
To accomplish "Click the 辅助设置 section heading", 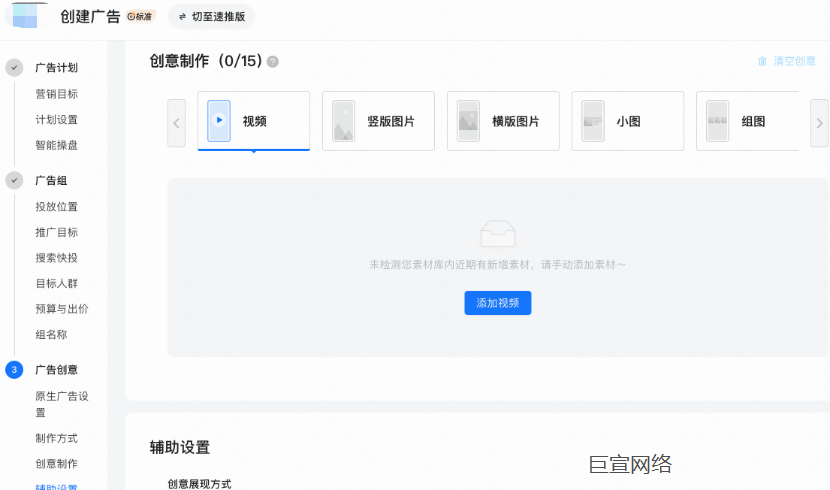I will click(179, 447).
